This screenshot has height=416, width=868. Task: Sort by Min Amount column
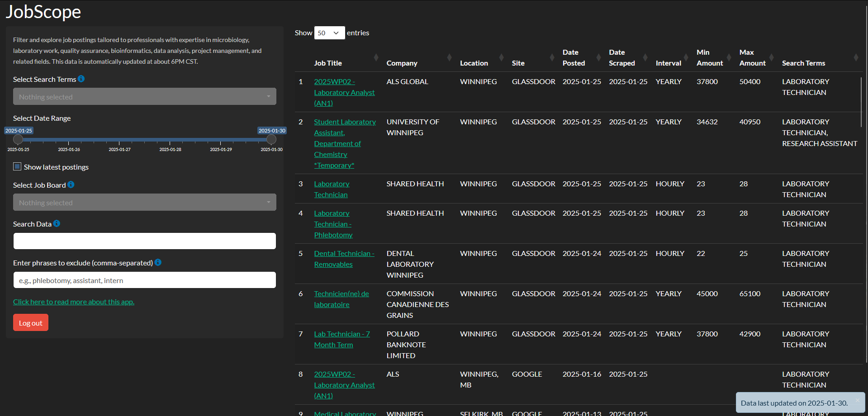click(x=709, y=58)
